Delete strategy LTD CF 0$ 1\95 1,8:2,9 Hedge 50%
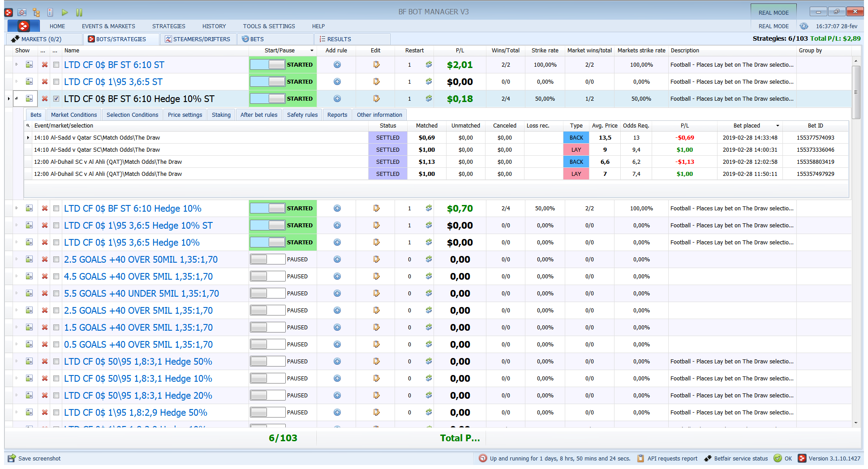The image size is (868, 469). point(45,413)
